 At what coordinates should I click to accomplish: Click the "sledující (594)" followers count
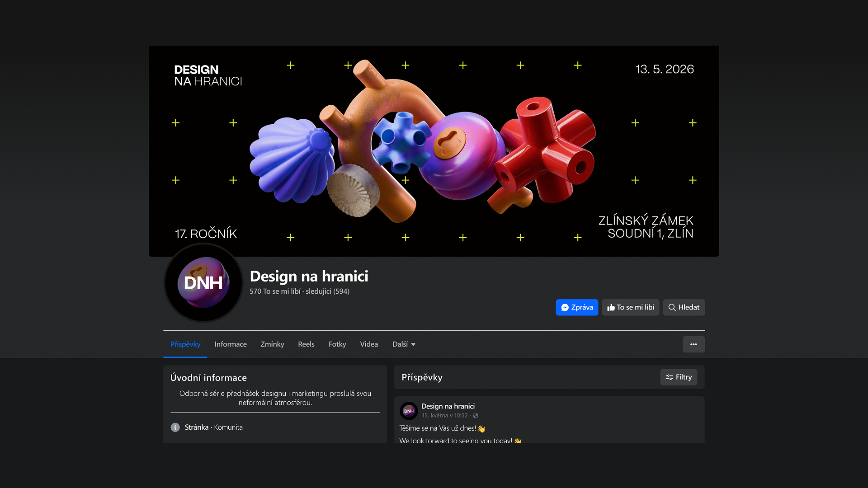[x=327, y=291]
